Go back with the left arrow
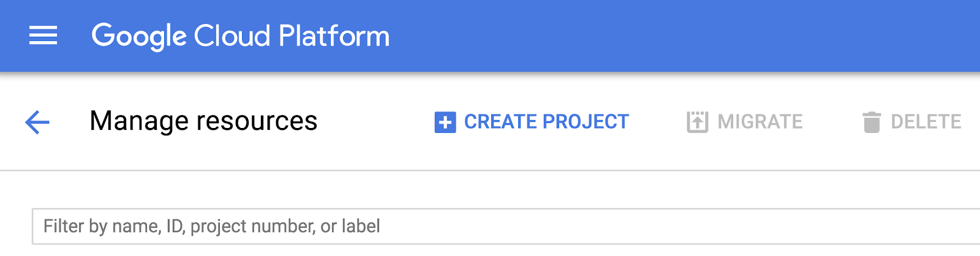Viewport: 980px width, 256px height. coord(37,122)
